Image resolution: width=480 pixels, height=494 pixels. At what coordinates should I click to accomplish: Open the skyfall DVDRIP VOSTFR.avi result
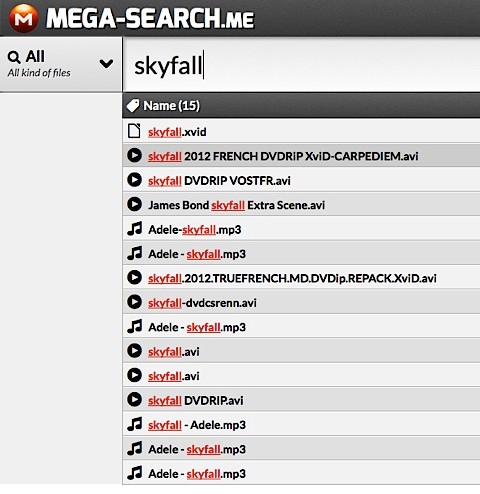(219, 181)
